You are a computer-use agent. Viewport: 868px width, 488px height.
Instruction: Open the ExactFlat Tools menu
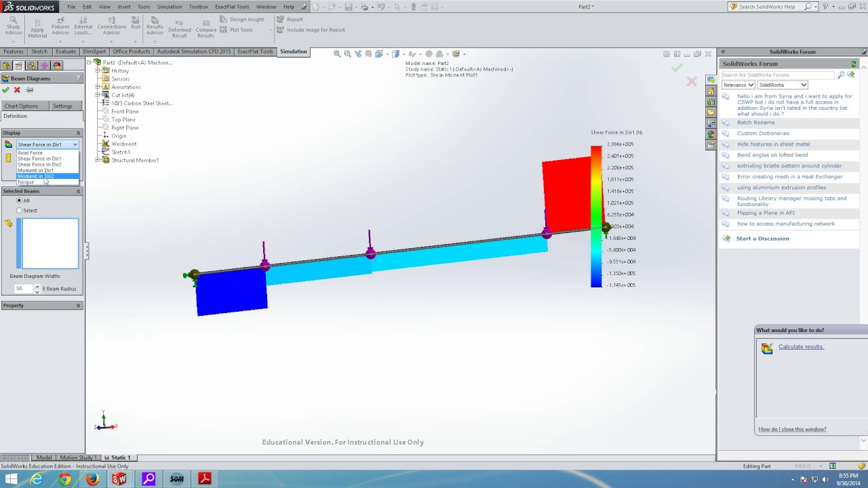(x=232, y=7)
